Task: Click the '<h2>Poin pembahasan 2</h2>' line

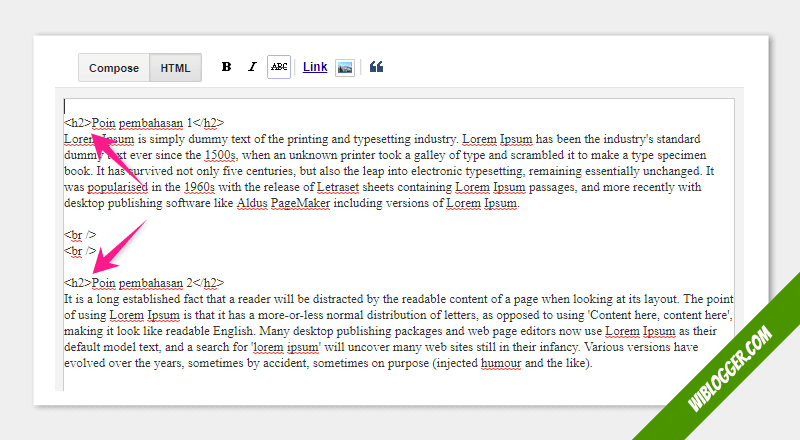Action: pyautogui.click(x=144, y=283)
